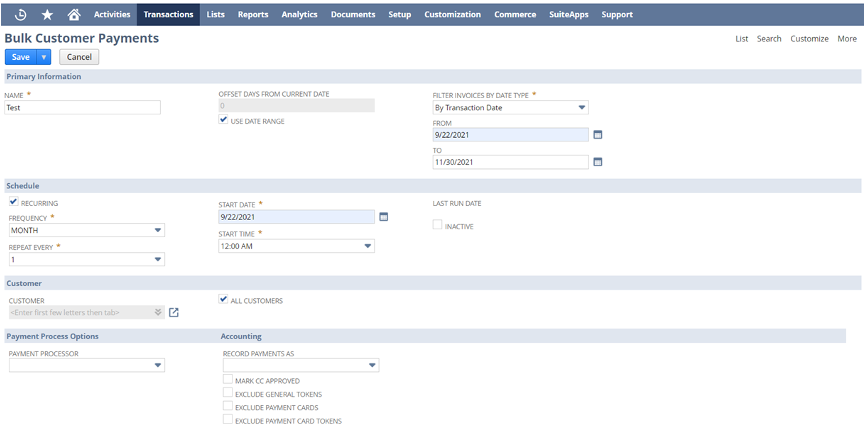Expand the Payment Processor dropdown
Viewport: 864px width, 430px height.
pos(158,366)
